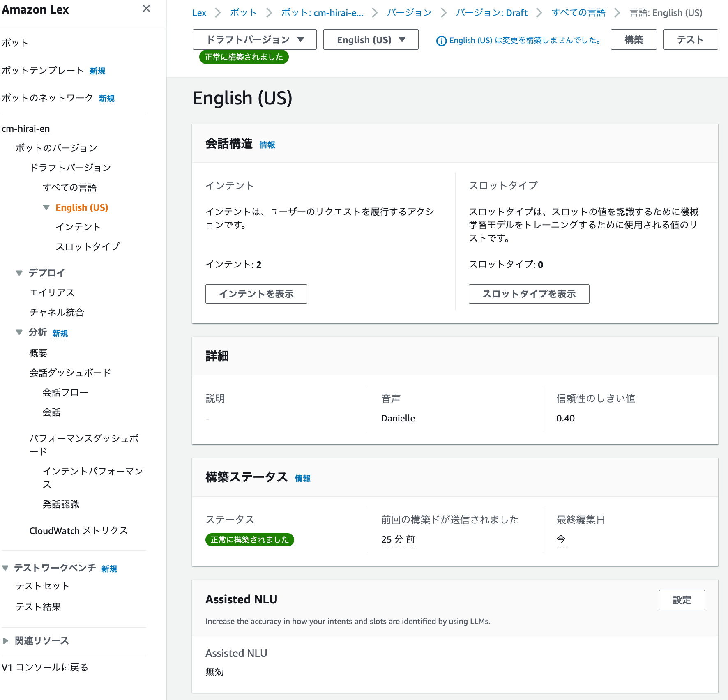728x700 pixels.
Task: Click the 新規 badge beside 分析
Action: click(60, 334)
